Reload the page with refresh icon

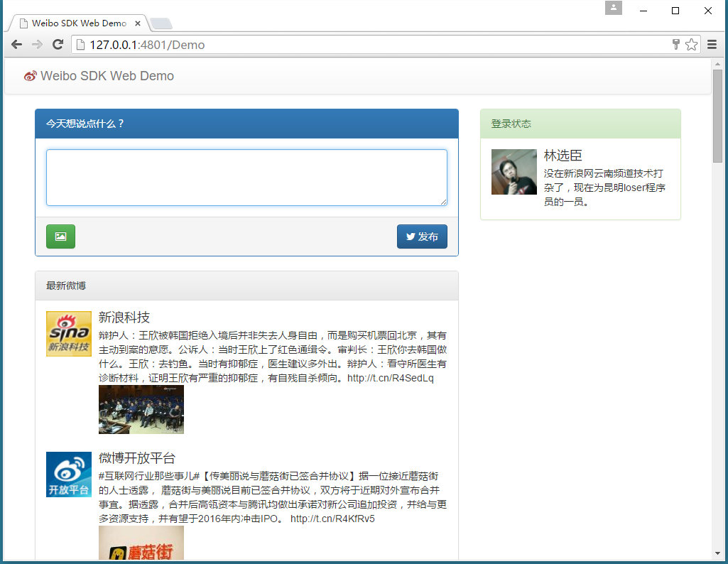click(x=58, y=45)
